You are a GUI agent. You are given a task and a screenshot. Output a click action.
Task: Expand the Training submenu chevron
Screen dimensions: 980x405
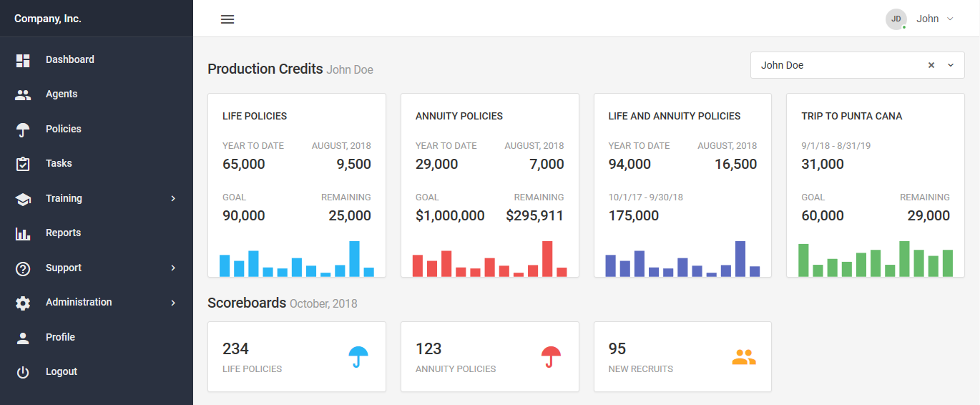click(x=173, y=199)
